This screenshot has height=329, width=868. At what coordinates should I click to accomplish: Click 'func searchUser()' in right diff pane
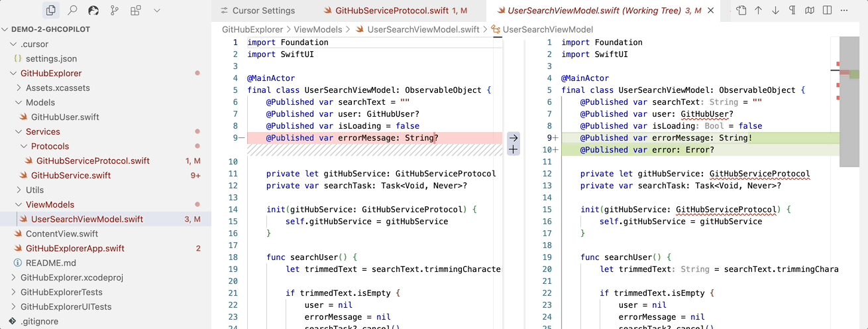tap(625, 257)
